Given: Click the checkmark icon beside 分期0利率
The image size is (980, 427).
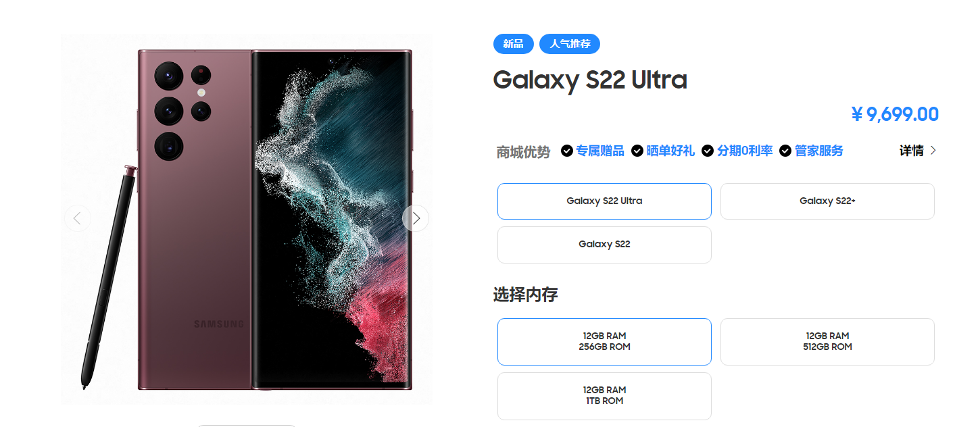Looking at the screenshot, I should point(708,151).
